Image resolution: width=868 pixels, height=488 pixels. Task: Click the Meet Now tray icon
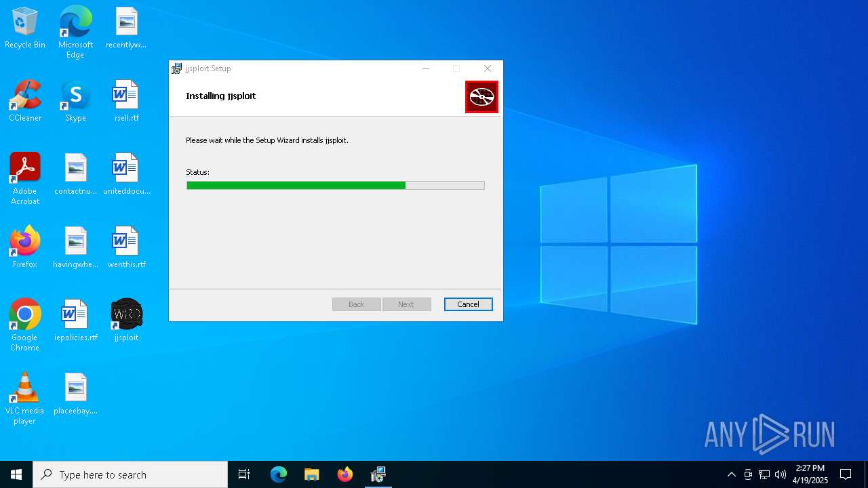pyautogui.click(x=748, y=474)
